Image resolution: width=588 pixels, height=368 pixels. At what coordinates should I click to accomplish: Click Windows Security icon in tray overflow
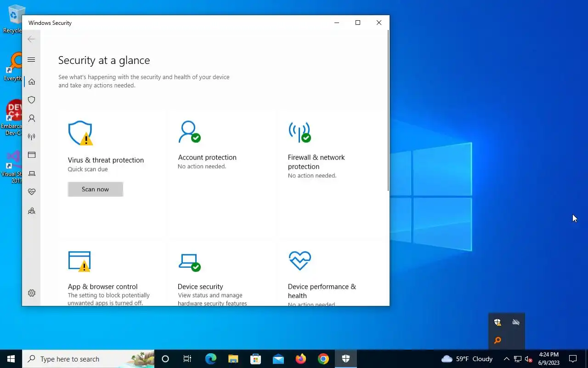click(x=498, y=322)
